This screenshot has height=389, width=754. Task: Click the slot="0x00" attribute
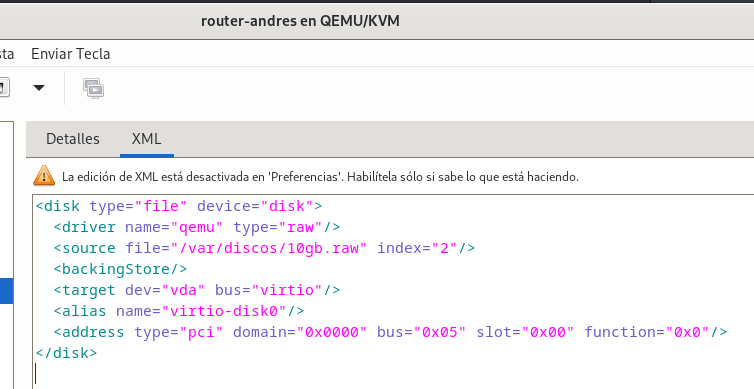tap(525, 332)
